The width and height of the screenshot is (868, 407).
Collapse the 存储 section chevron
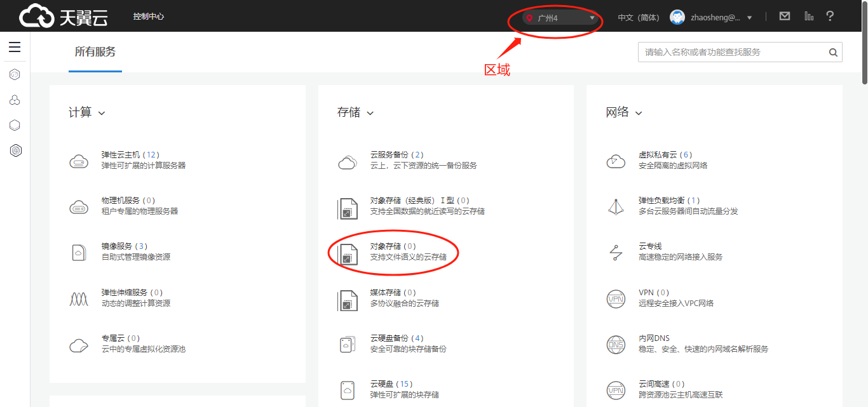point(370,114)
